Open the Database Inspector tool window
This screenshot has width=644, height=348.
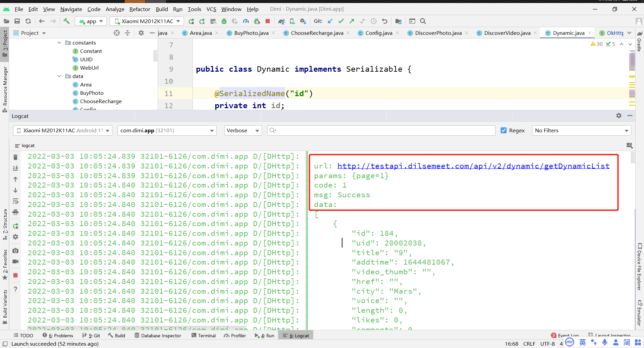coord(158,335)
